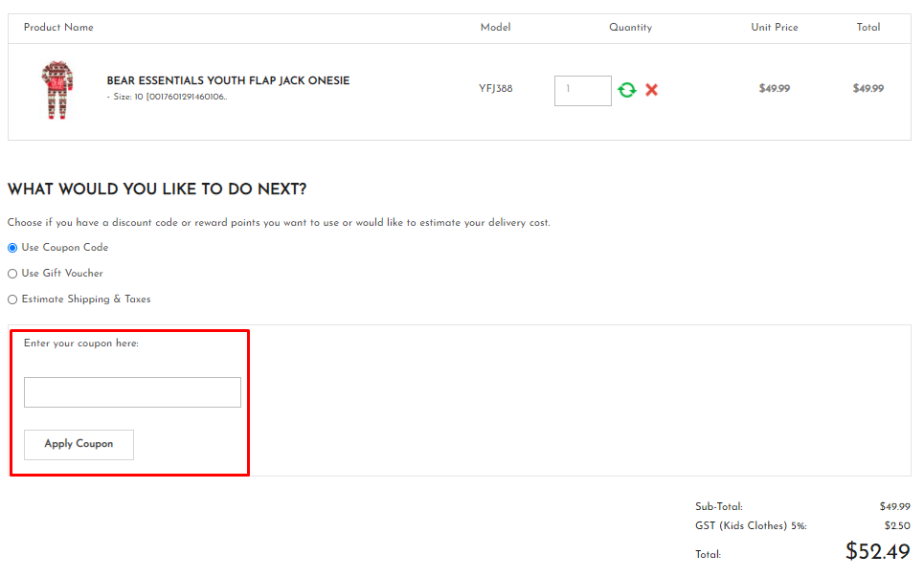The width and height of the screenshot is (924, 577).
Task: Click the onesie product thumbnail
Action: click(x=57, y=90)
